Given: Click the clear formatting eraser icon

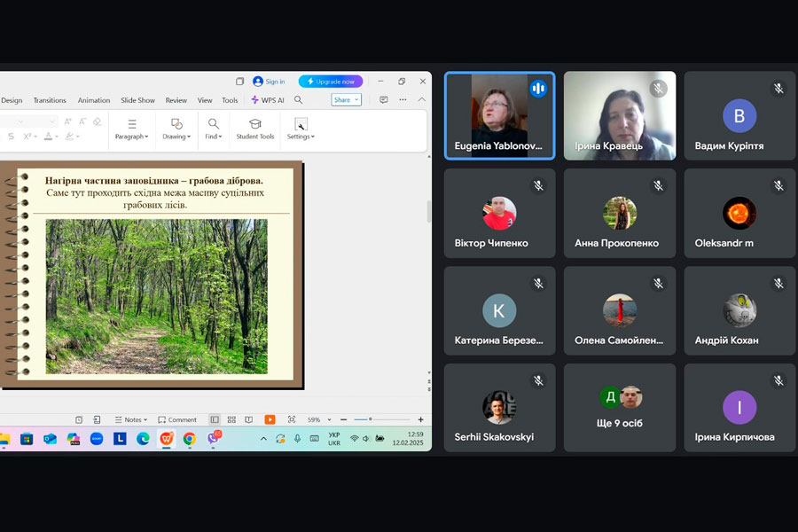Looking at the screenshot, I should pyautogui.click(x=97, y=122).
